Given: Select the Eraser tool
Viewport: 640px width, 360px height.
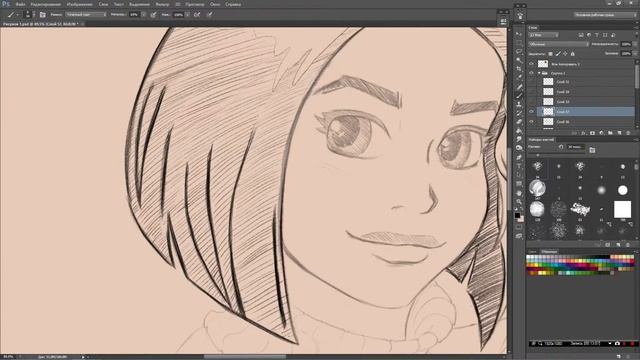Looking at the screenshot, I should [x=519, y=122].
